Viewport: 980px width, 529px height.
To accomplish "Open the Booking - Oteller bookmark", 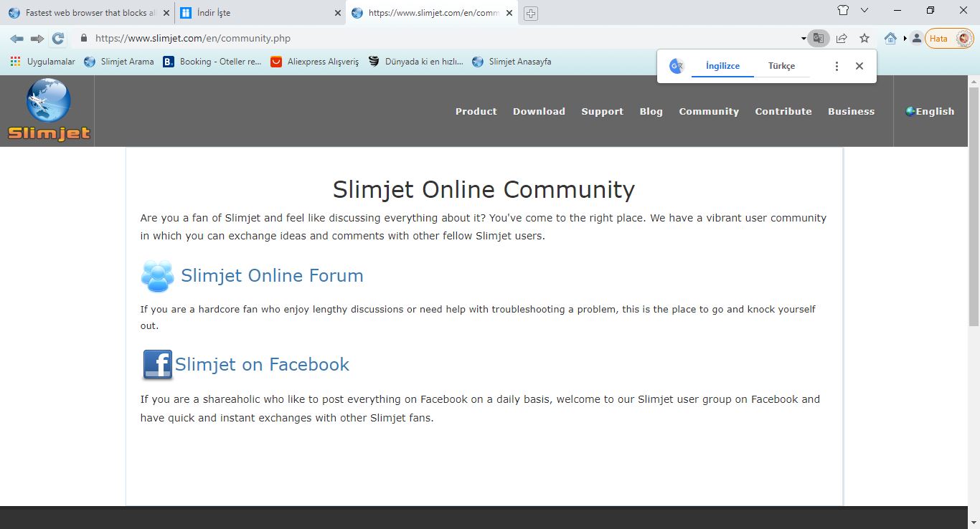I will pyautogui.click(x=212, y=62).
